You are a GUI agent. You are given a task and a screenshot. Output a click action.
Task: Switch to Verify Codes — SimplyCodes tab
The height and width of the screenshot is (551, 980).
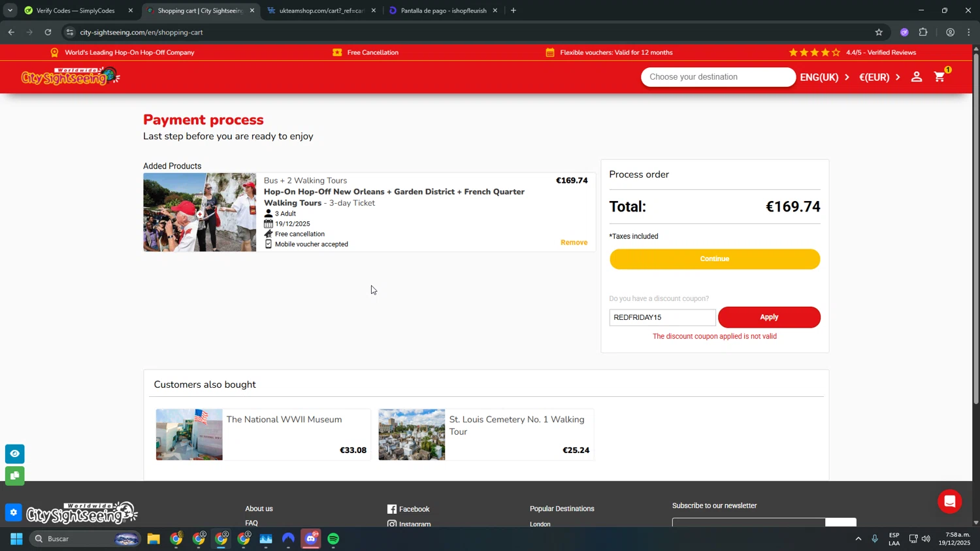tap(78, 10)
